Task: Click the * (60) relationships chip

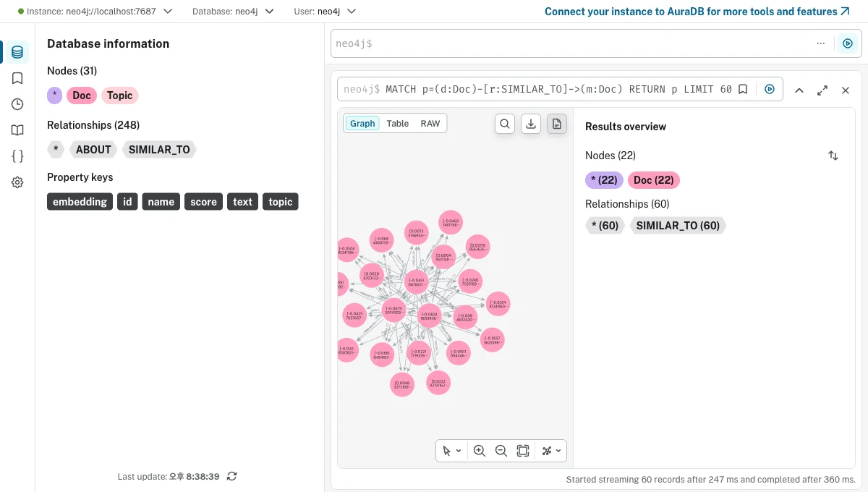Action: [x=605, y=226]
